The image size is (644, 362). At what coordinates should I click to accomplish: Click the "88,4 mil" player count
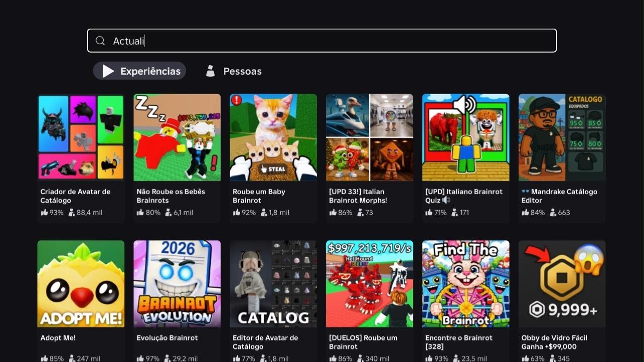(90, 212)
